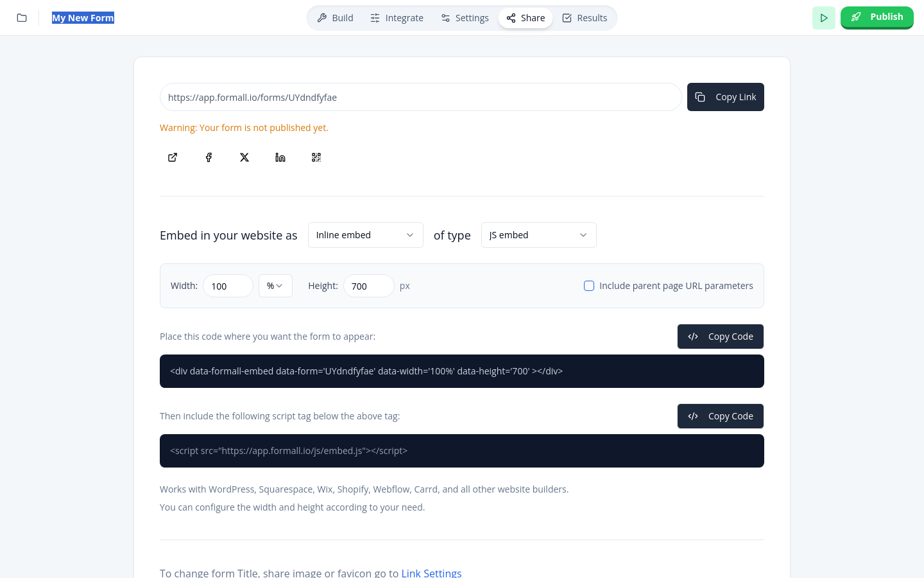This screenshot has height=578, width=924.
Task: Switch to the Results tab
Action: [x=585, y=18]
